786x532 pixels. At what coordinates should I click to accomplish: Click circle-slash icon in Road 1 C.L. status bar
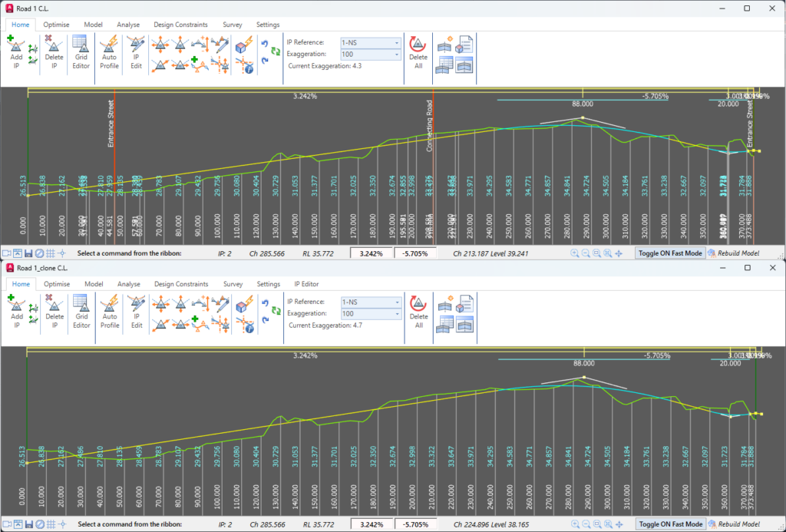click(x=40, y=253)
